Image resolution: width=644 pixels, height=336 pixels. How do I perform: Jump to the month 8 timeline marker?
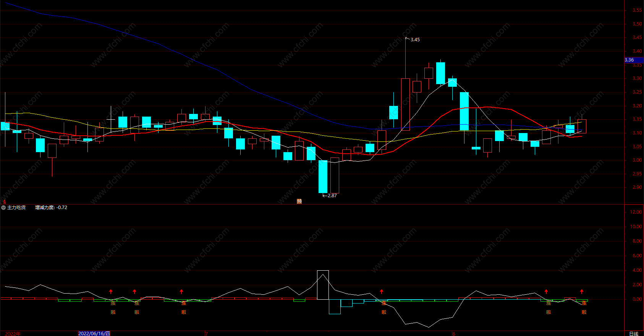click(x=454, y=334)
